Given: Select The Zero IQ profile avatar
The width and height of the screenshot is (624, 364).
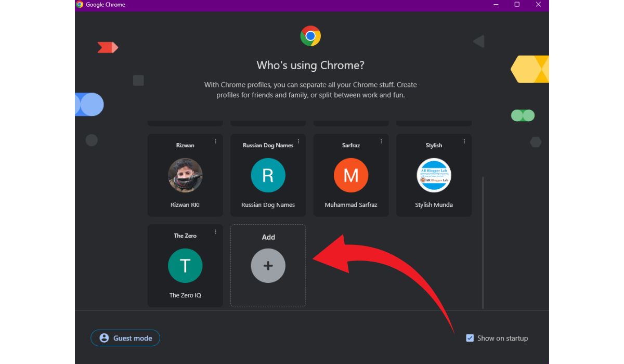Looking at the screenshot, I should [185, 266].
